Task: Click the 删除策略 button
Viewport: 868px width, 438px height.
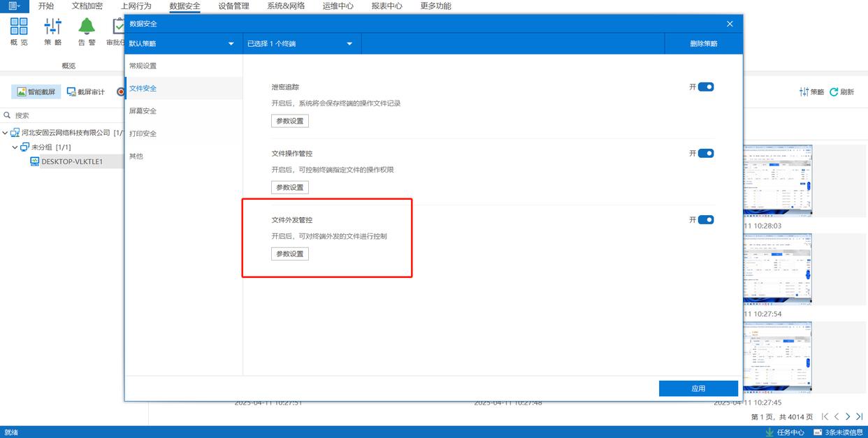Action: 703,43
